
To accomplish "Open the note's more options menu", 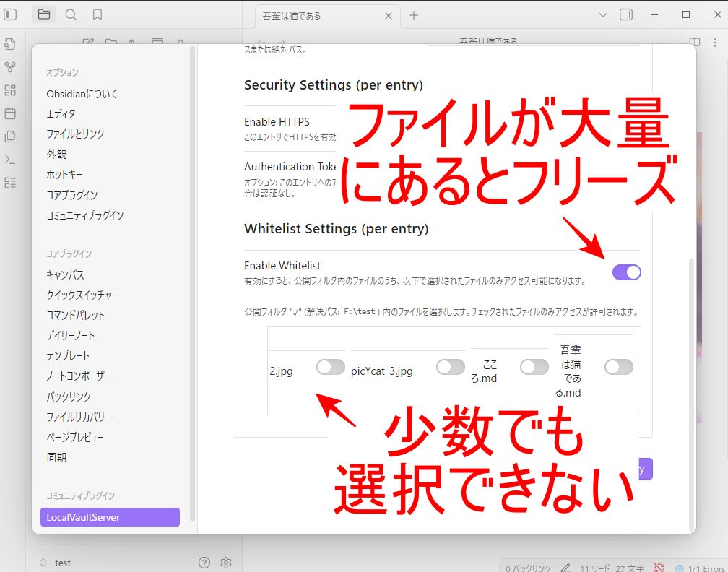I will pyautogui.click(x=714, y=42).
